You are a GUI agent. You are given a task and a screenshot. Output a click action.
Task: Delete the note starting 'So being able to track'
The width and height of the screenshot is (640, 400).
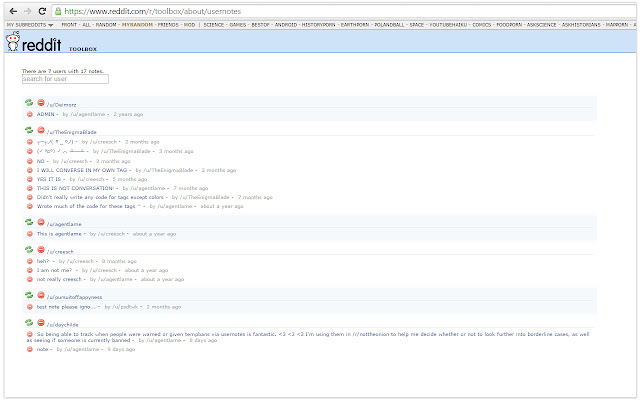pos(29,334)
